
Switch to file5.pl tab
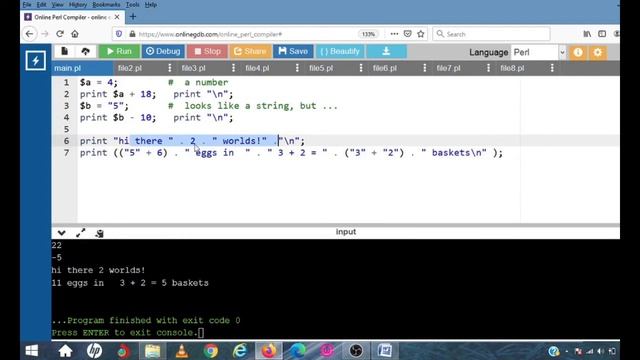point(321,68)
